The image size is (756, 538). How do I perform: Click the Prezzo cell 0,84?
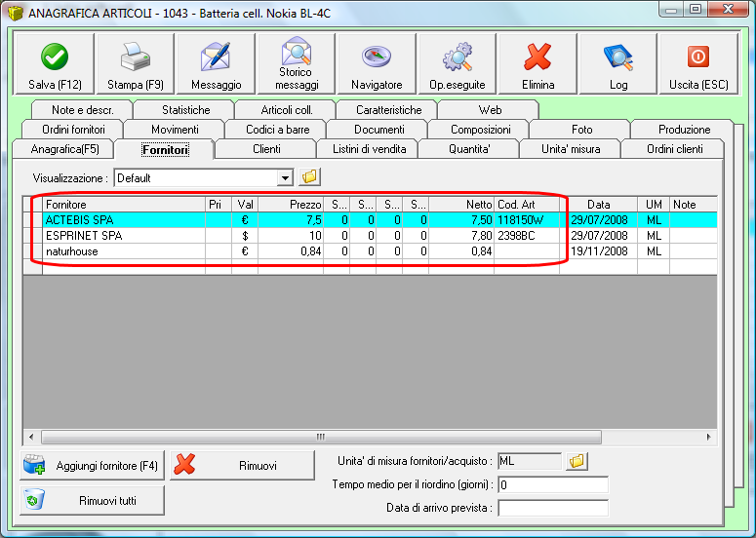291,250
